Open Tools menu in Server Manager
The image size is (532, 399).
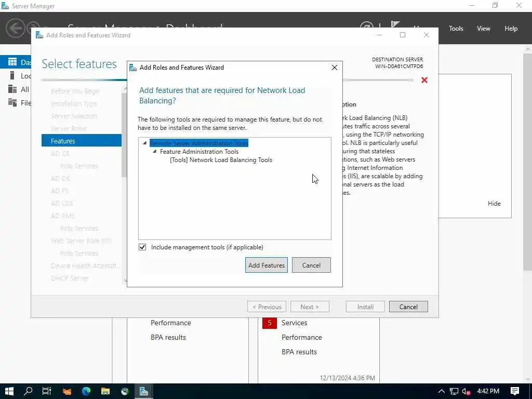pyautogui.click(x=456, y=29)
